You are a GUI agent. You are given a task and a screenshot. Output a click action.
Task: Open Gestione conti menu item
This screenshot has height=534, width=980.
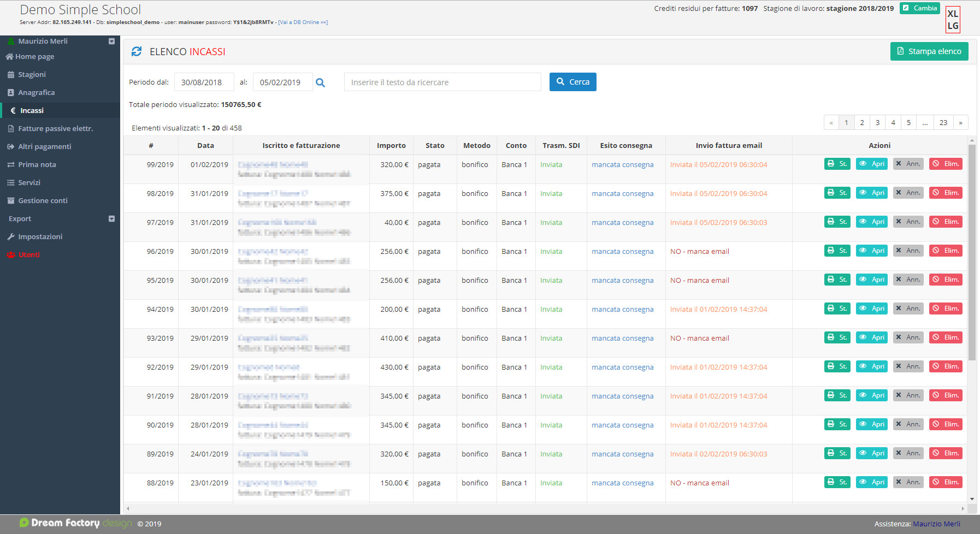pyautogui.click(x=60, y=201)
